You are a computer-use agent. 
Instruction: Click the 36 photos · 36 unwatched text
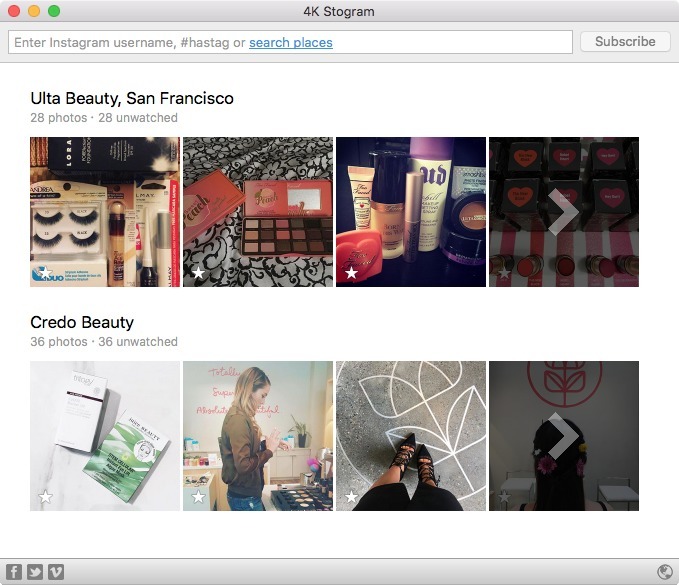click(x=104, y=341)
